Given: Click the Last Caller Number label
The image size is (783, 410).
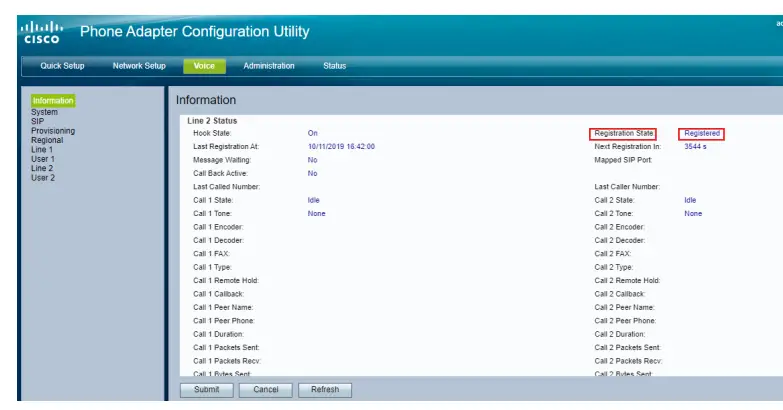Looking at the screenshot, I should pyautogui.click(x=627, y=187).
